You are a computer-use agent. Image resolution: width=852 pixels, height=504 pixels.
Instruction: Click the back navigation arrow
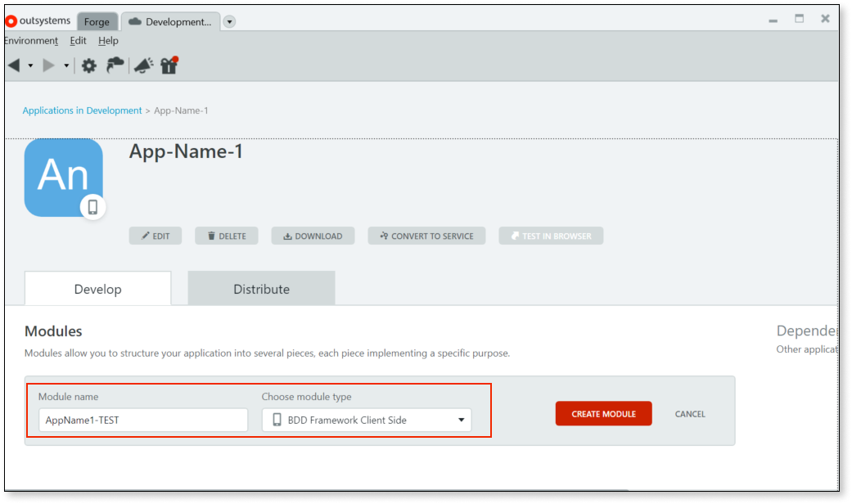coord(14,65)
